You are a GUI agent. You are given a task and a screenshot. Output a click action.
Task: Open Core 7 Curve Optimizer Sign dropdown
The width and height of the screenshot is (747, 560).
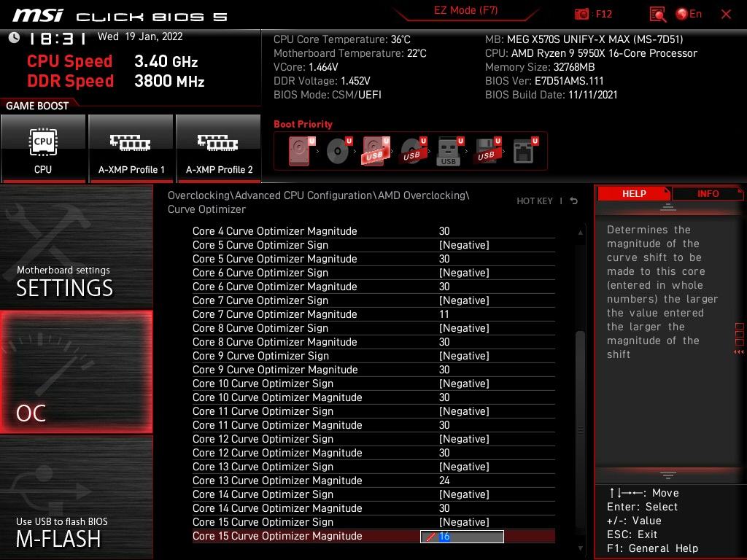coord(464,300)
